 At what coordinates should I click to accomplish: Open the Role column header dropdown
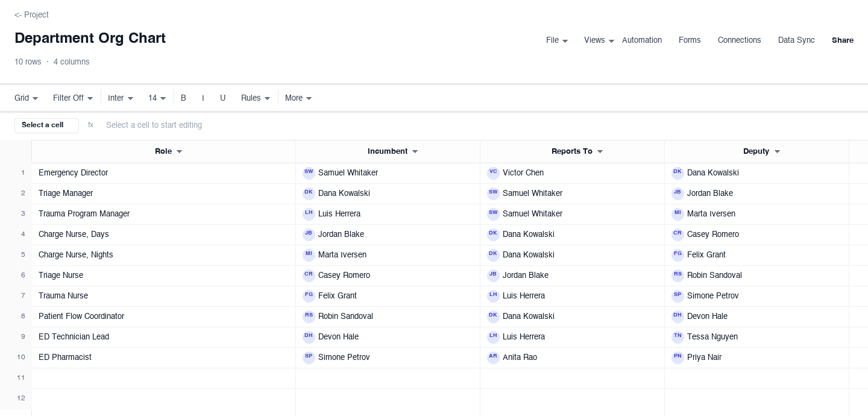point(179,152)
